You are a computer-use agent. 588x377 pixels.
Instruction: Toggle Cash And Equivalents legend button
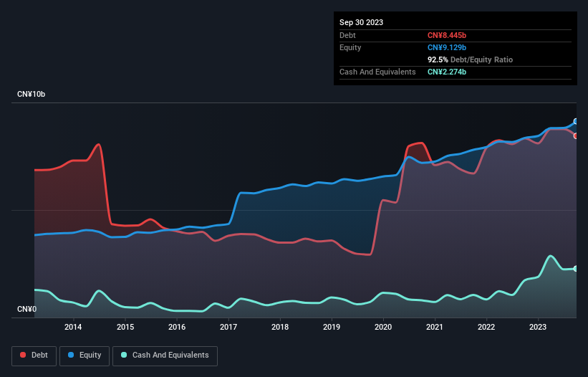[x=165, y=355]
